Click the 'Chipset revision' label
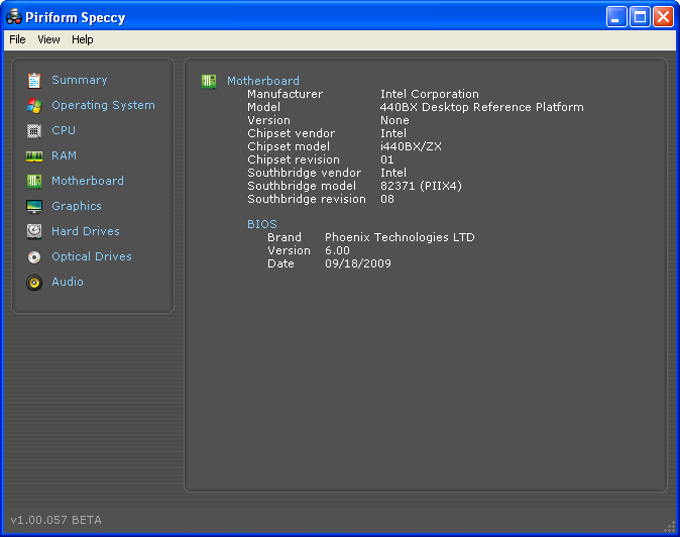Screen dimensions: 680x537 point(294,160)
